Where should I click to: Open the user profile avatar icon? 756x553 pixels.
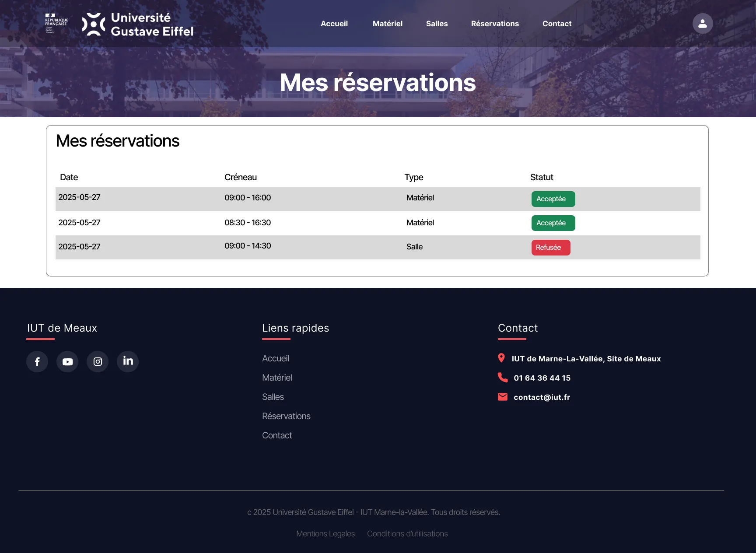702,24
